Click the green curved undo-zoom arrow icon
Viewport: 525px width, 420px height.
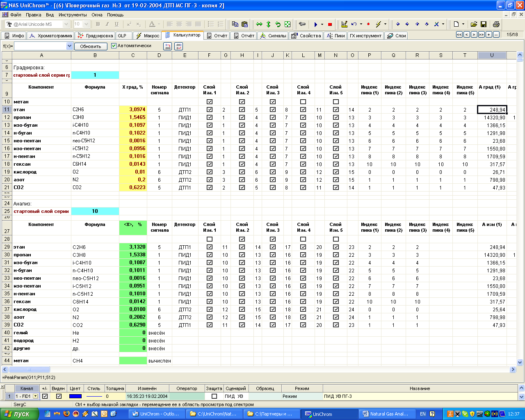tap(278, 24)
